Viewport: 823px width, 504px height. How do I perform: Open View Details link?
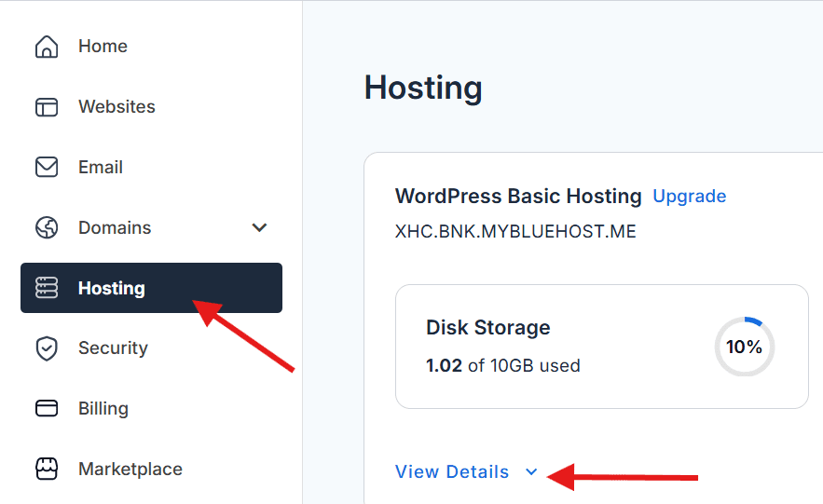click(x=452, y=472)
